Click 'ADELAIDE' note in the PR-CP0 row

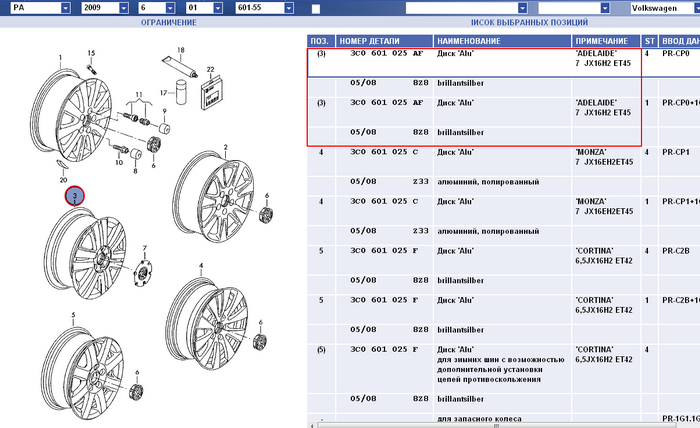pos(596,53)
